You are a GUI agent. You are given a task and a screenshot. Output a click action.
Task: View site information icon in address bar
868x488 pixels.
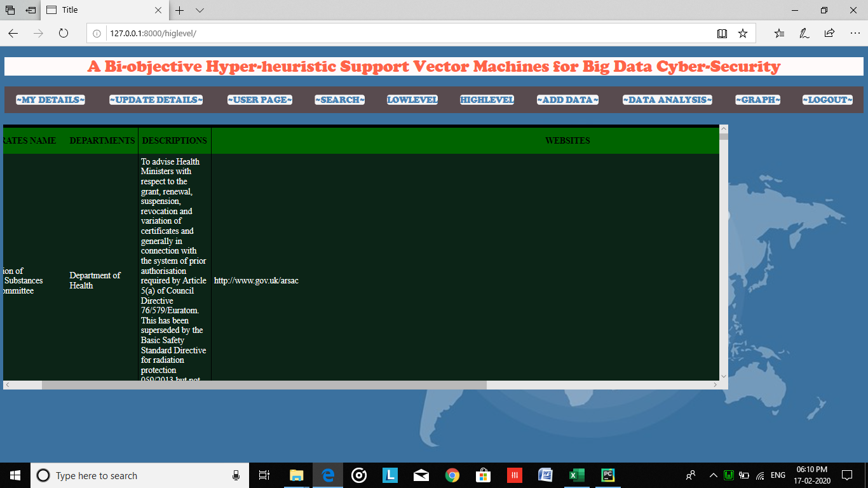pyautogui.click(x=97, y=33)
